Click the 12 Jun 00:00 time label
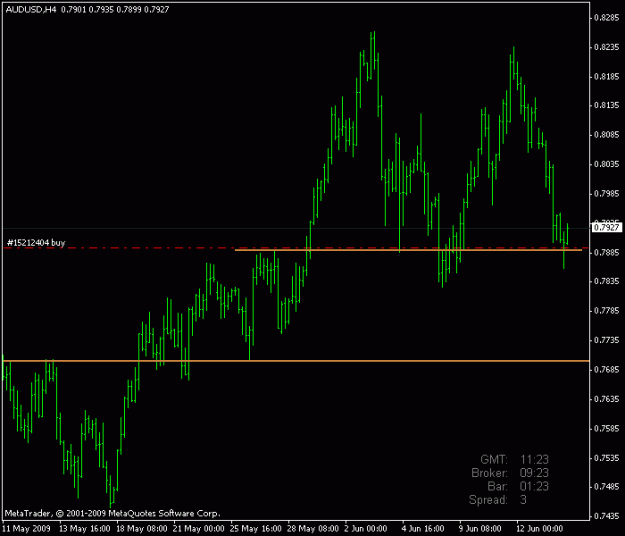The height and width of the screenshot is (536, 625). point(539,529)
